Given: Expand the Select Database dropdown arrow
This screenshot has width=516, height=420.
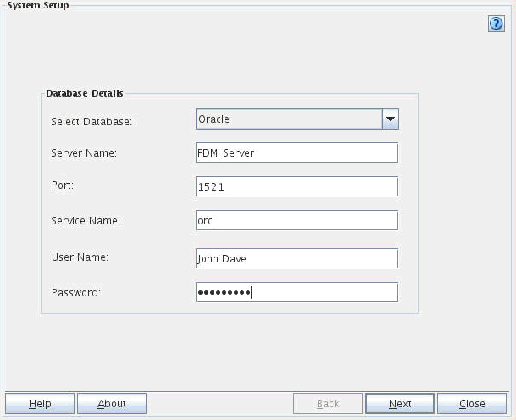Looking at the screenshot, I should [x=390, y=119].
